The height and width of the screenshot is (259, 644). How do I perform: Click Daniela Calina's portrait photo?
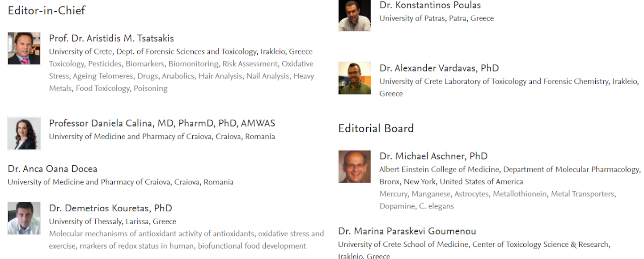click(24, 133)
